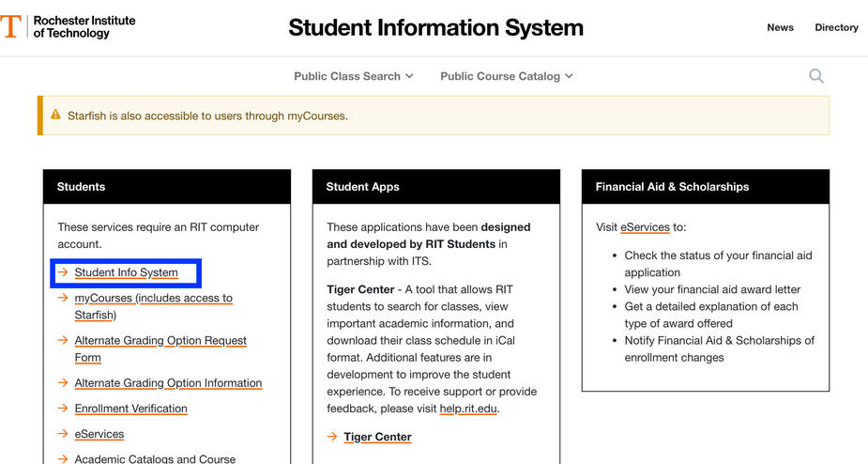The width and height of the screenshot is (868, 464).
Task: Open Alternate Grading Option Information link
Action: (168, 382)
